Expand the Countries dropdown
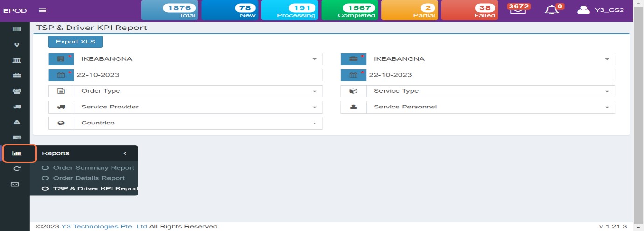 point(198,123)
